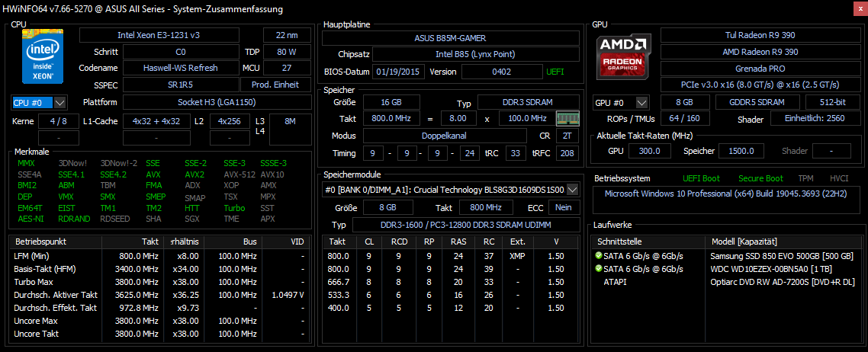Image resolution: width=868 pixels, height=352 pixels.
Task: Open the CPU #0 selector dropdown
Action: (60, 102)
